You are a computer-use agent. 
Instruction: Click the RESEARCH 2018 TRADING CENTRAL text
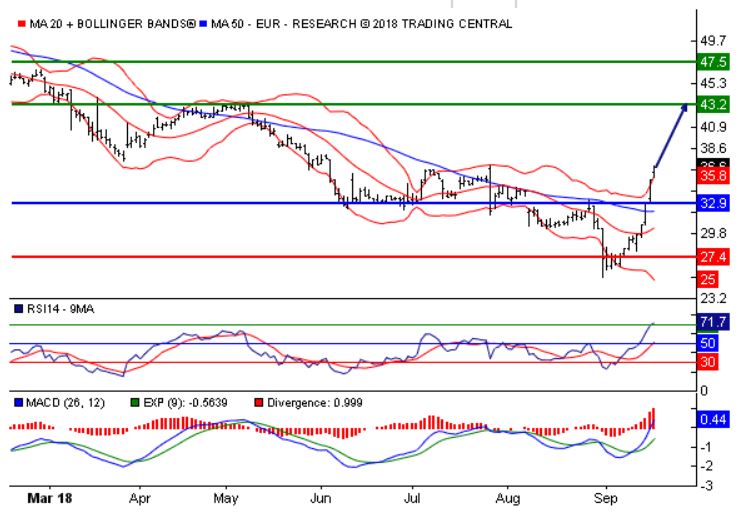402,24
